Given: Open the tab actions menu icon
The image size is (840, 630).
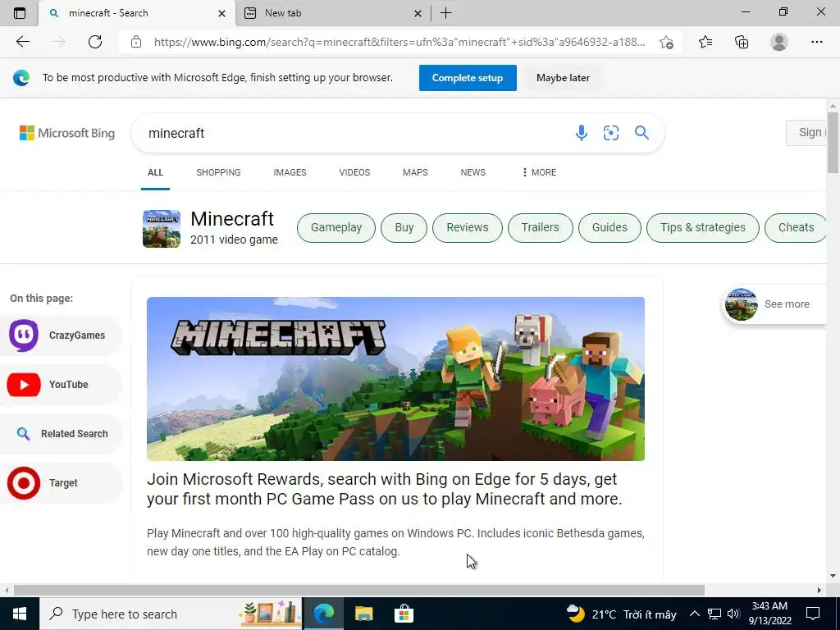Looking at the screenshot, I should click(x=20, y=13).
